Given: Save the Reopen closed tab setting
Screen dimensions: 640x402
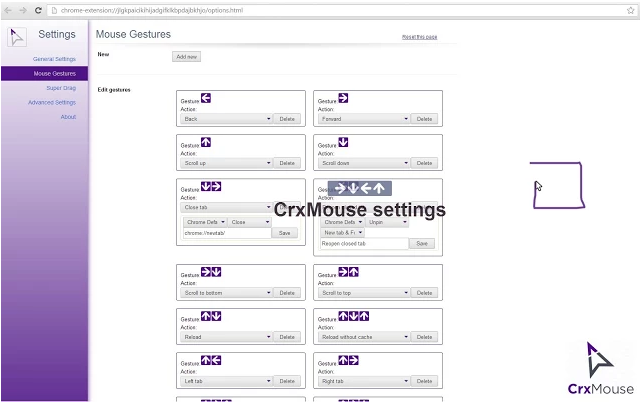Looking at the screenshot, I should tap(422, 244).
